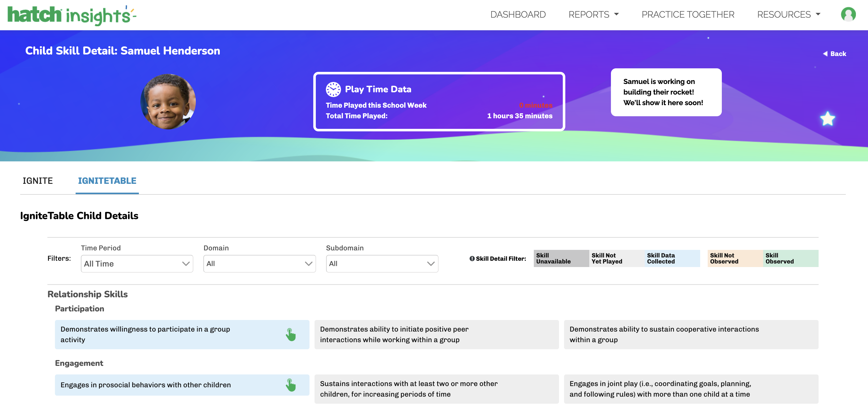Toggle the Skill Not Yet Played filter
Image resolution: width=868 pixels, height=410 pixels.
(617, 259)
